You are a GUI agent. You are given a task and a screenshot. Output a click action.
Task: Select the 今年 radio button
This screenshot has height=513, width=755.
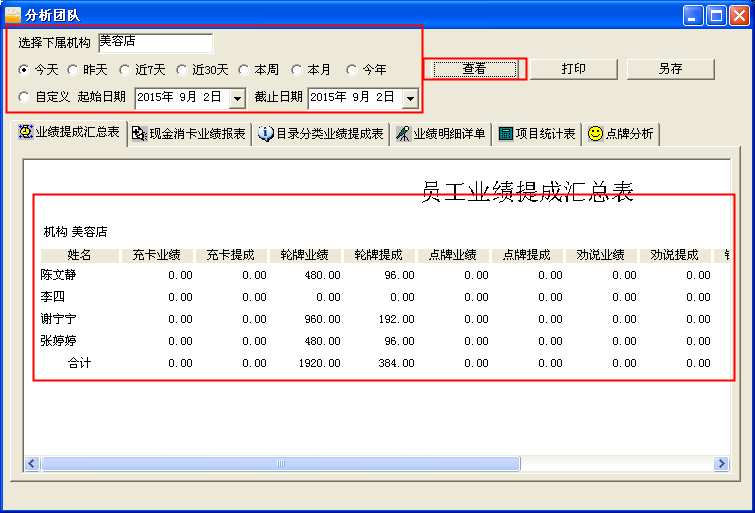(x=352, y=70)
